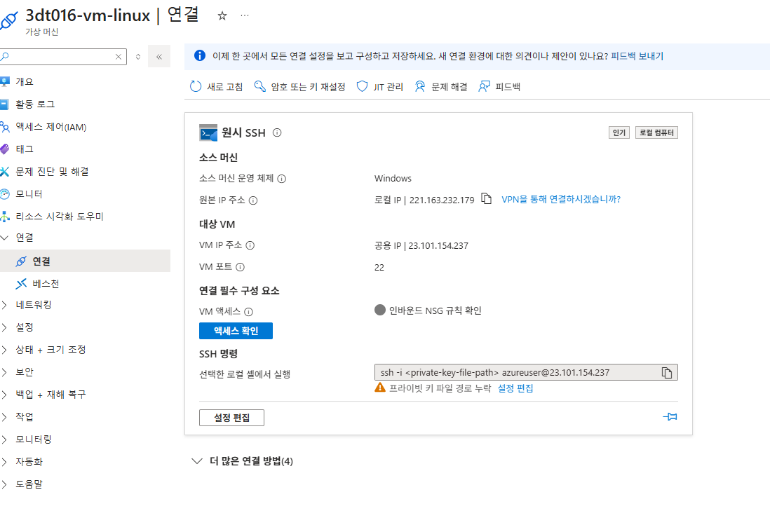Click the info icon beside VM 포트
Screen dimensions: 770x532
click(x=240, y=267)
